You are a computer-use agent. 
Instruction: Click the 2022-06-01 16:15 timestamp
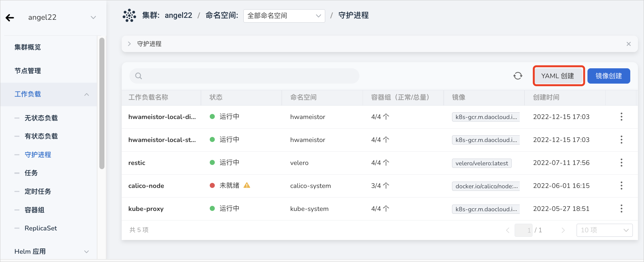[x=561, y=186]
